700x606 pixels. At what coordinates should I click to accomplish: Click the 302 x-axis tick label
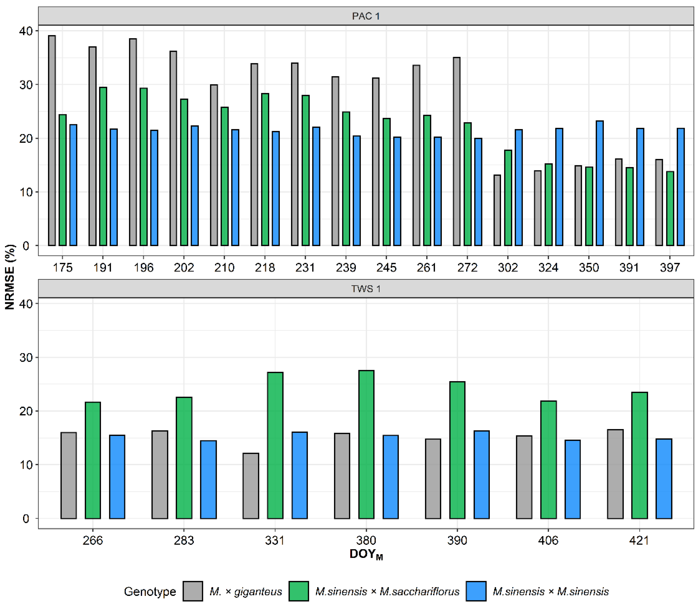pyautogui.click(x=508, y=267)
